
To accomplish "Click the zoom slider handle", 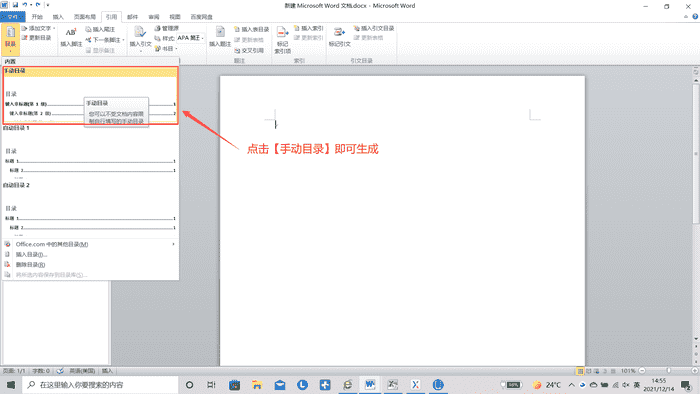I will tap(668, 371).
